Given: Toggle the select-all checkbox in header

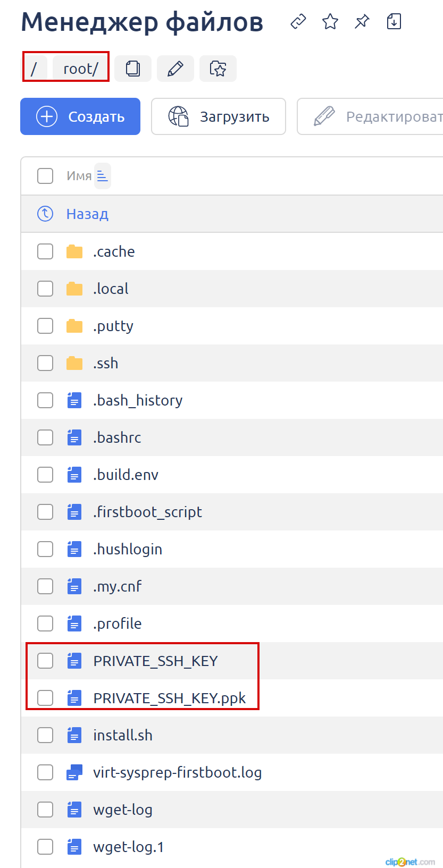Looking at the screenshot, I should tap(45, 176).
